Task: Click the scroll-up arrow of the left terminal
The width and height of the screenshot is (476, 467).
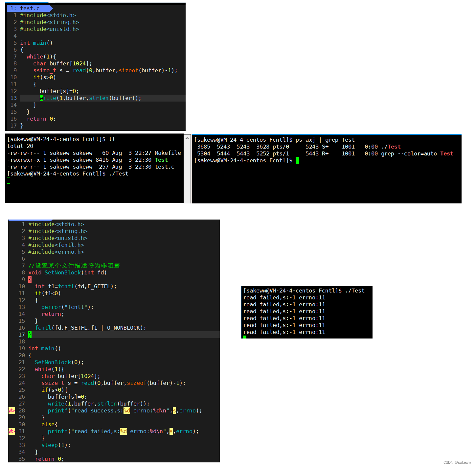Action: point(187,138)
